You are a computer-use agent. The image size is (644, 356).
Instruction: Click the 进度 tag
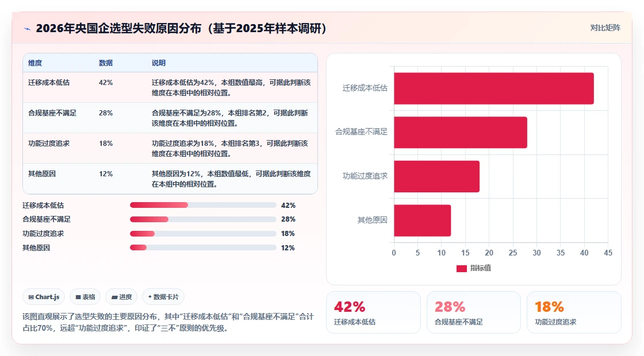(x=121, y=297)
